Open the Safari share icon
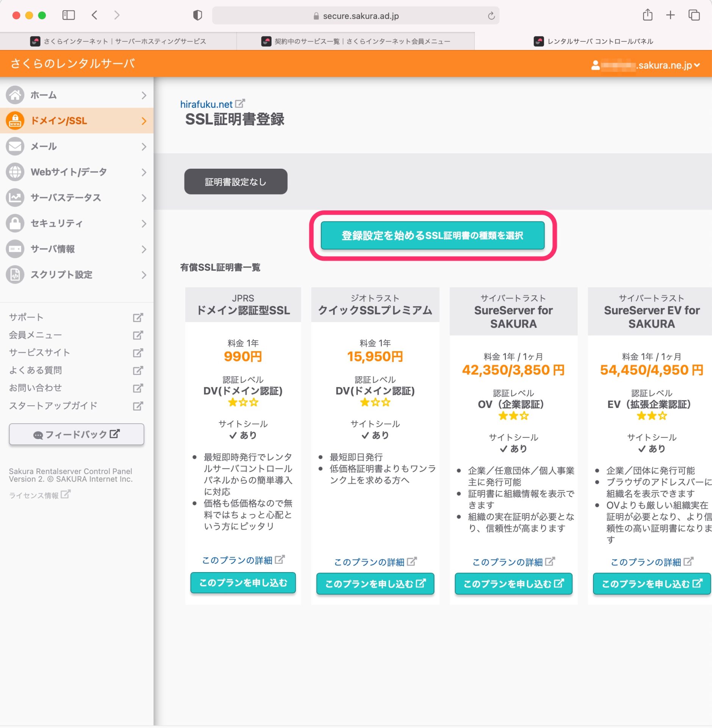This screenshot has height=728, width=712. 647,15
